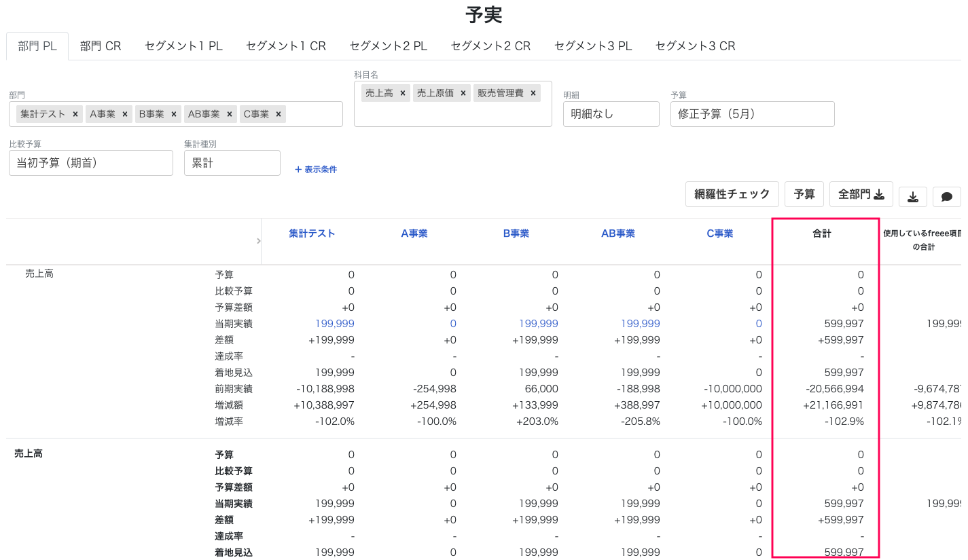The image size is (968, 560).
Task: Open the 予算 修正予算(5月) dropdown
Action: tap(752, 114)
